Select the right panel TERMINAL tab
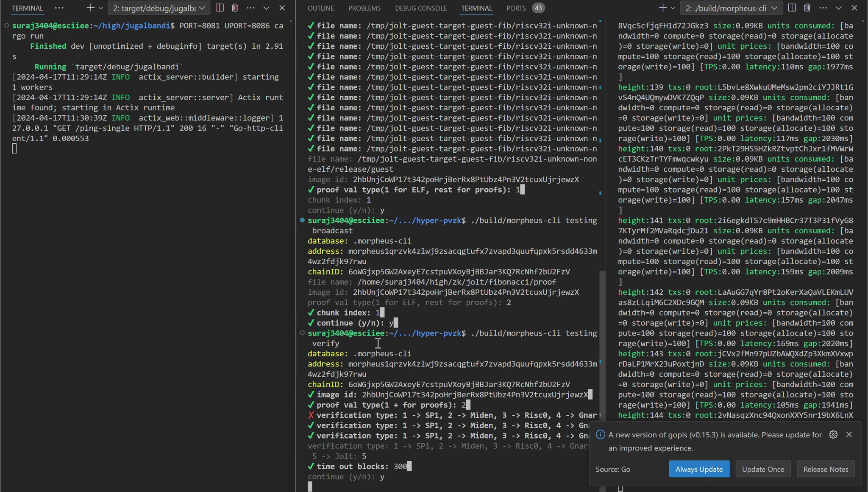868x492 pixels. click(x=476, y=8)
